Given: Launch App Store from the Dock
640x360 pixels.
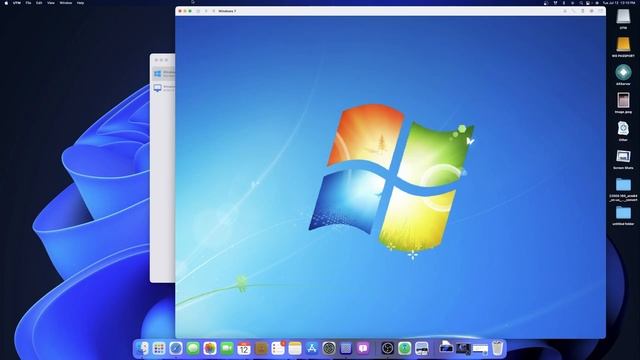Looking at the screenshot, I should (x=312, y=348).
